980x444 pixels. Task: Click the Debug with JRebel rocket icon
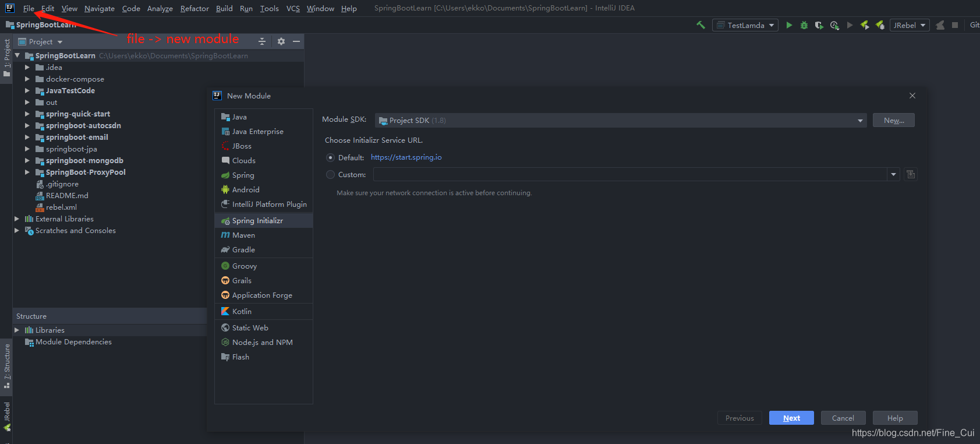pyautogui.click(x=880, y=25)
